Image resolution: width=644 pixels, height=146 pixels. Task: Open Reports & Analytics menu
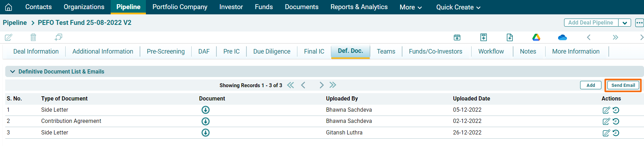(x=359, y=7)
